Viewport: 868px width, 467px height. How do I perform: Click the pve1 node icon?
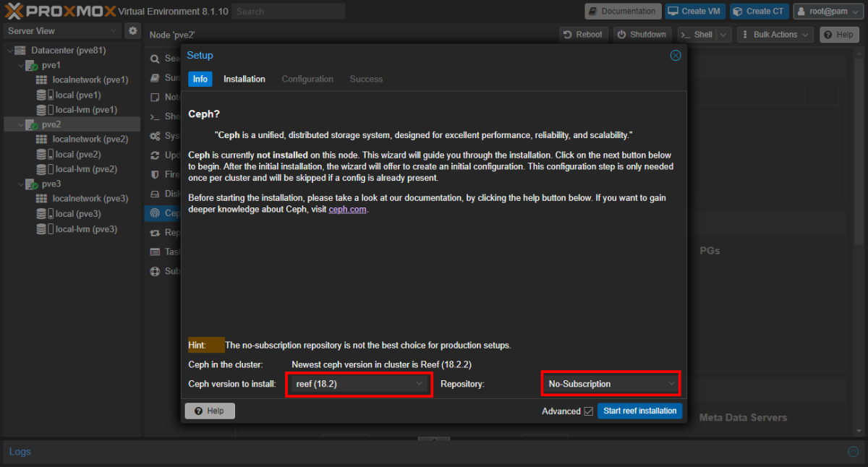click(x=32, y=65)
